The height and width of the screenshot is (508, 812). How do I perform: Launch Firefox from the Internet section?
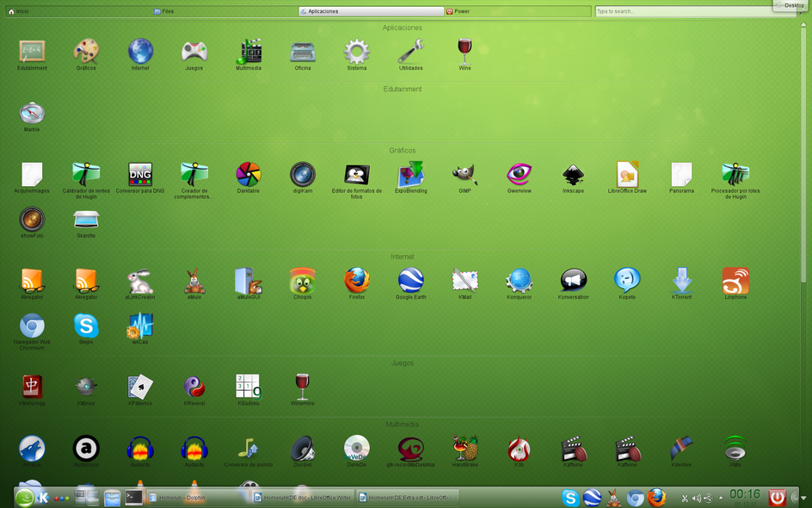click(357, 283)
